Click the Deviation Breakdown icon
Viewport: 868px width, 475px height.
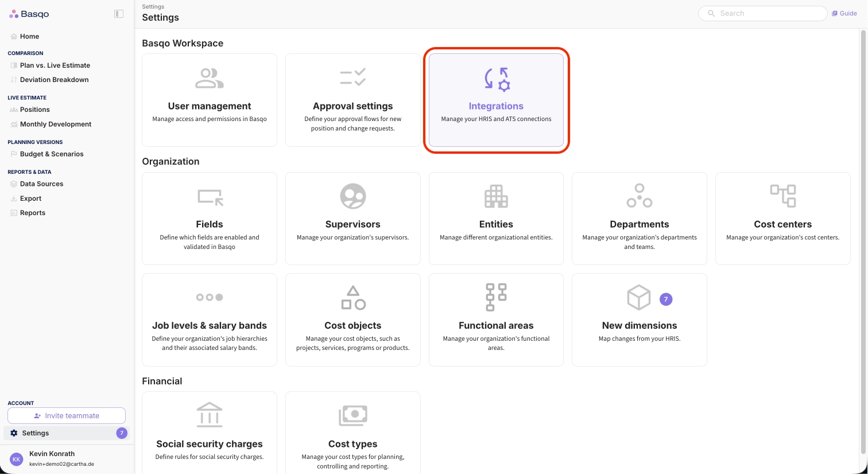click(14, 80)
